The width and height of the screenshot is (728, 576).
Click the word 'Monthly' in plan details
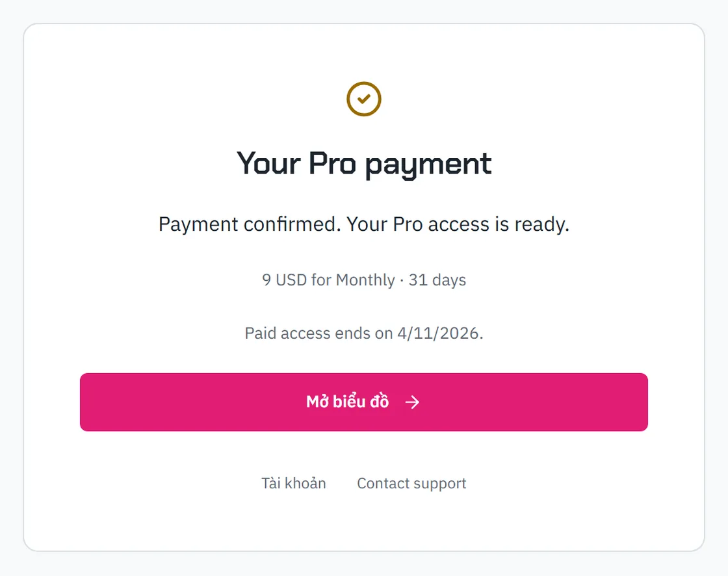coord(365,281)
